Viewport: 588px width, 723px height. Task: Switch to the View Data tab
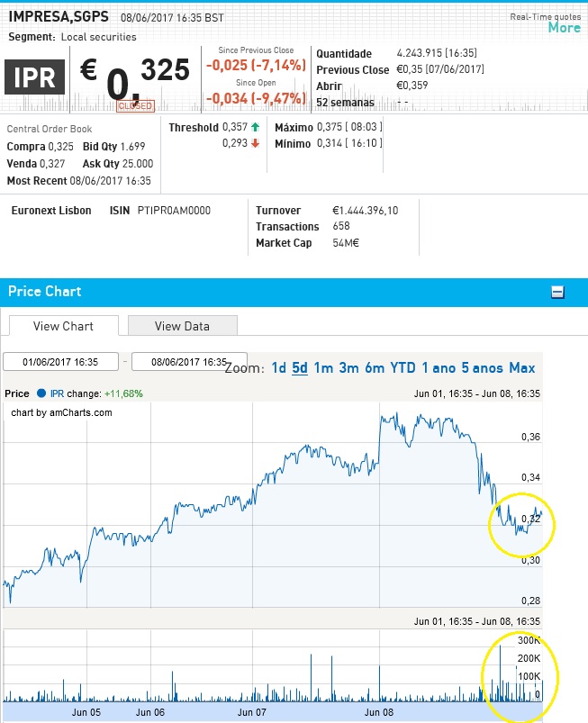point(182,326)
